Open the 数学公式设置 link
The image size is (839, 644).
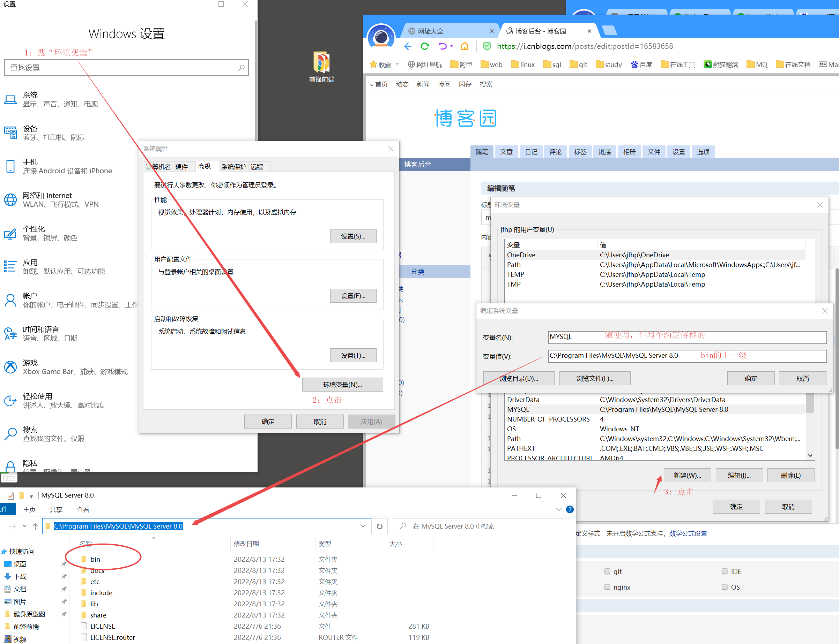[688, 533]
